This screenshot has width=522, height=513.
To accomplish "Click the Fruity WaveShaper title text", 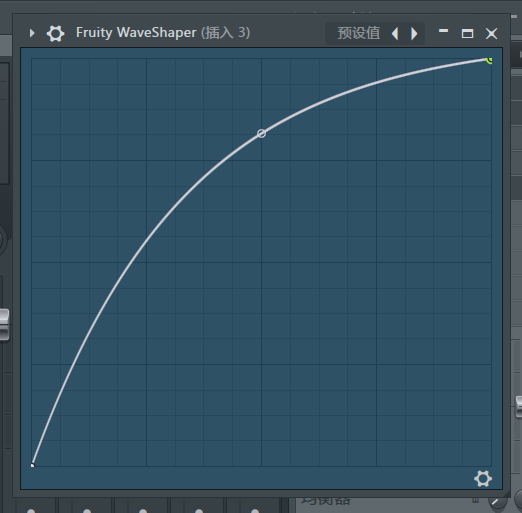I will click(136, 33).
